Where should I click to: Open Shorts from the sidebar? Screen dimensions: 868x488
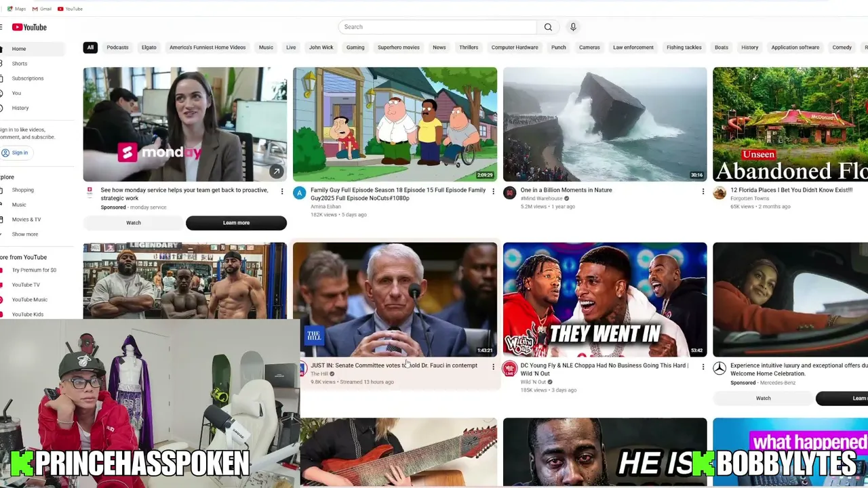31,64
